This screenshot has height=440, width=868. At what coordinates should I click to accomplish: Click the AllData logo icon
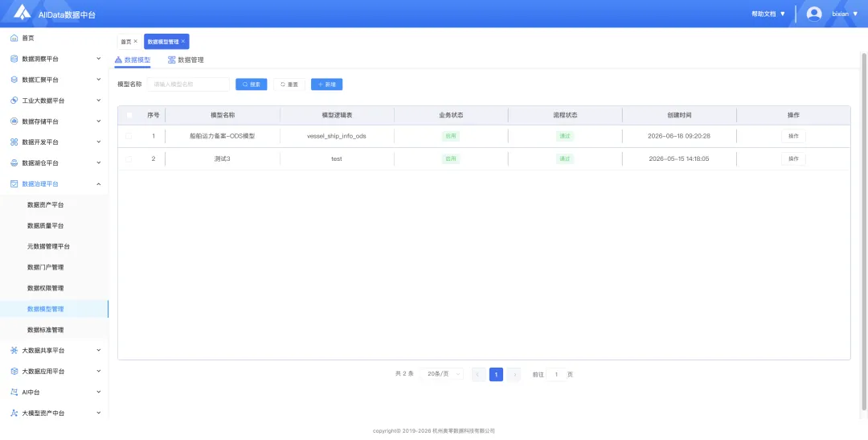[23, 13]
